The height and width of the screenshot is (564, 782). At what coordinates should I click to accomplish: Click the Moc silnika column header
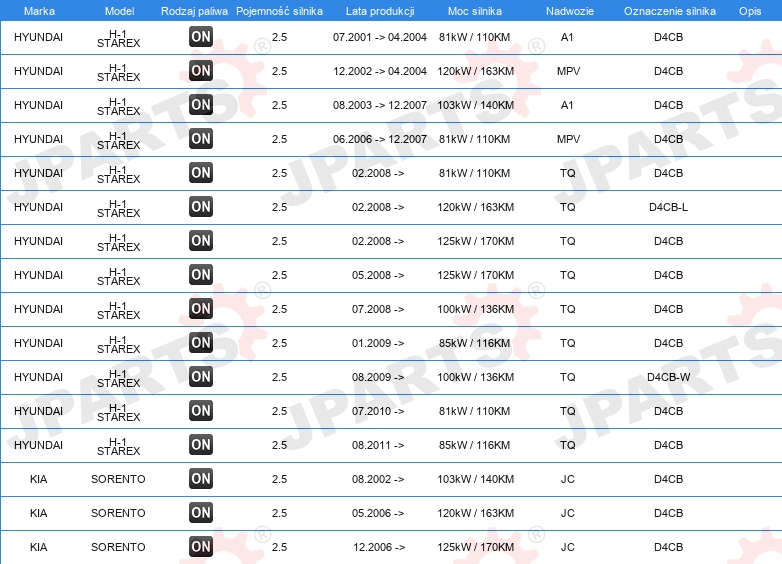pyautogui.click(x=475, y=11)
